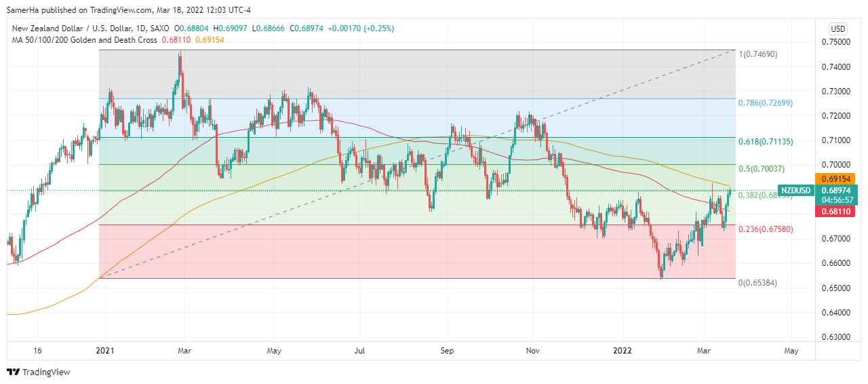Click the orange 0.69154 MA value in legend

pos(210,40)
